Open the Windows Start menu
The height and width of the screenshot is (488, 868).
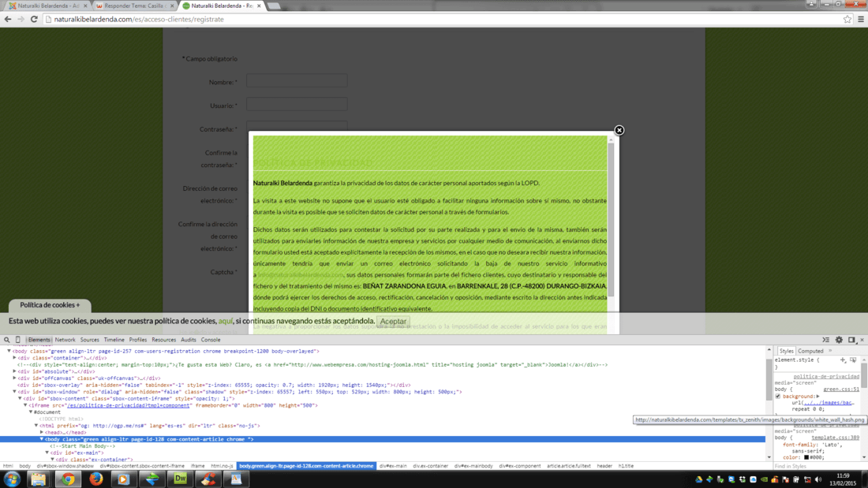coord(12,479)
